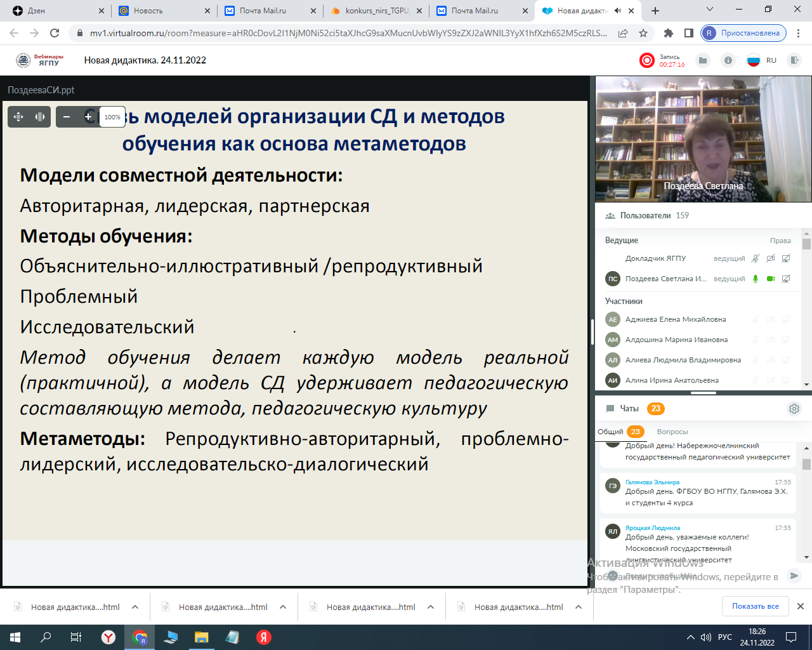Screen dimensions: 812x650
Task: Open the files folder icon in webinar header
Action: click(702, 60)
